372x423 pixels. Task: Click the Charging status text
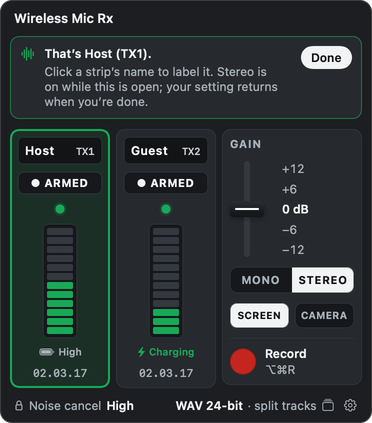tap(172, 352)
